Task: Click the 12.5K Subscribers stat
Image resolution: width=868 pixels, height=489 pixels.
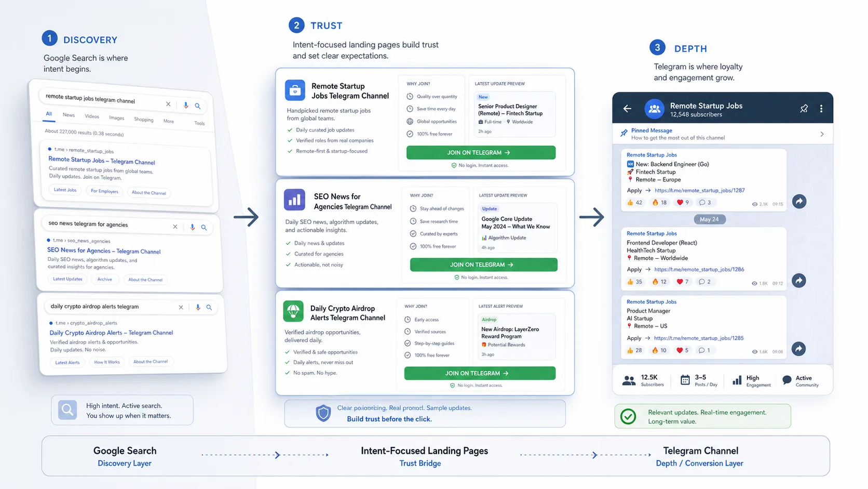Action: coord(643,380)
